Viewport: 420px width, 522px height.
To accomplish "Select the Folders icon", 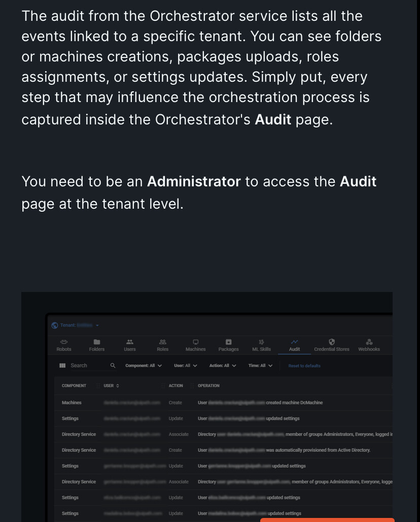I will coord(97,342).
